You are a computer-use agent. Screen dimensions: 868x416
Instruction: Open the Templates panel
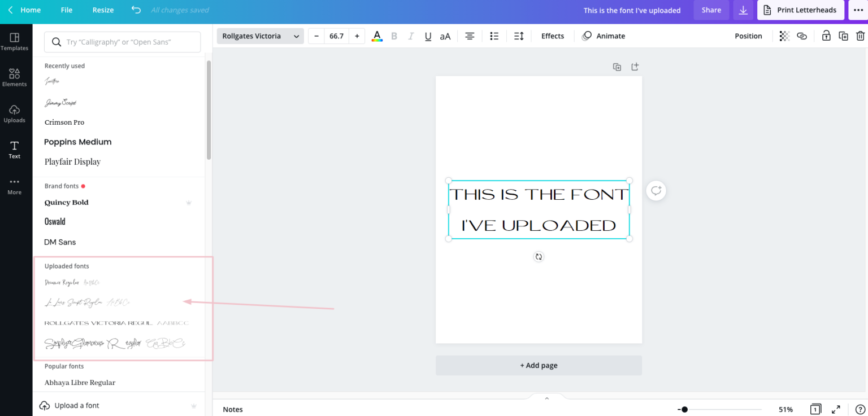(x=14, y=41)
